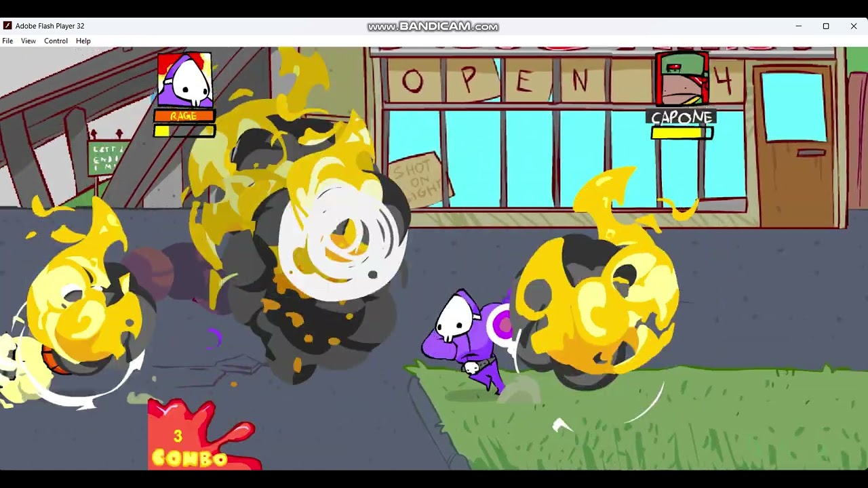Click Capone's yellow health bar
The image size is (868, 488).
682,134
